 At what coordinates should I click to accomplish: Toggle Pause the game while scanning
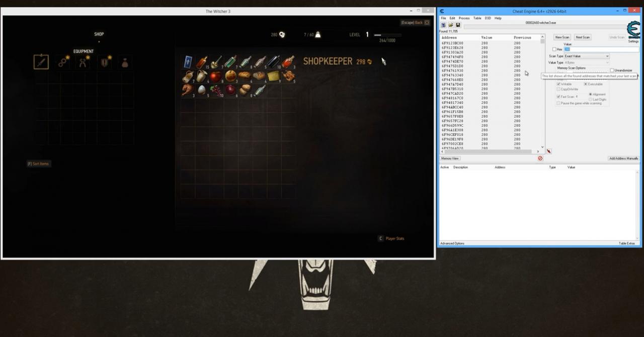click(558, 103)
